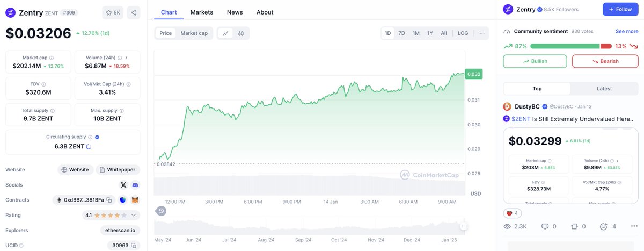The width and height of the screenshot is (644, 251).
Task: Select the 7D timeframe
Action: 401,33
